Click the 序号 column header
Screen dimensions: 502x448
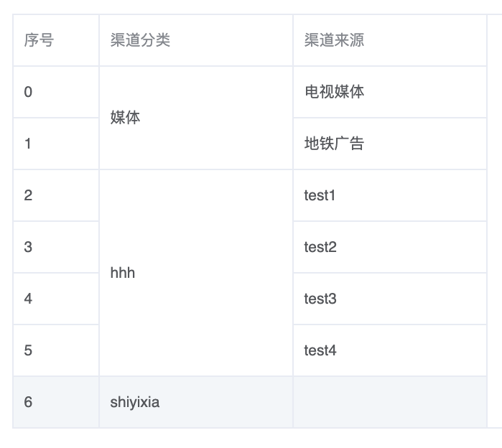click(56, 40)
